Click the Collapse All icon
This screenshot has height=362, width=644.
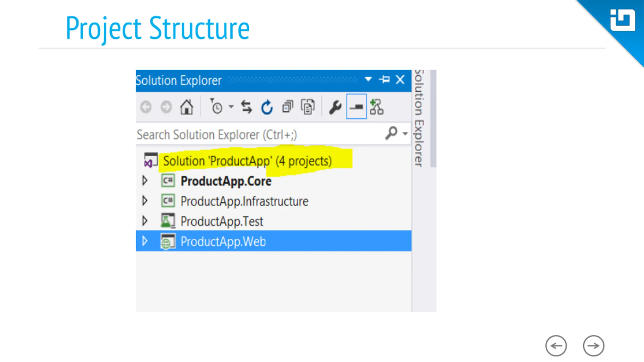click(288, 107)
